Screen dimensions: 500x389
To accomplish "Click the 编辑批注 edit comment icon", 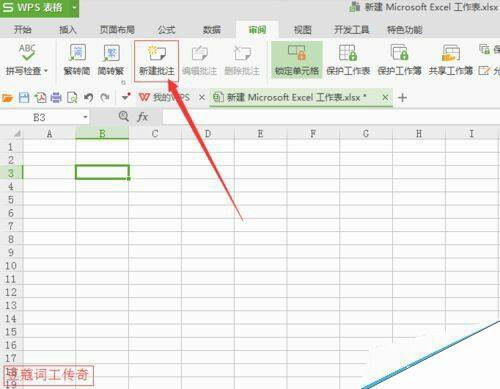I will point(199,53).
